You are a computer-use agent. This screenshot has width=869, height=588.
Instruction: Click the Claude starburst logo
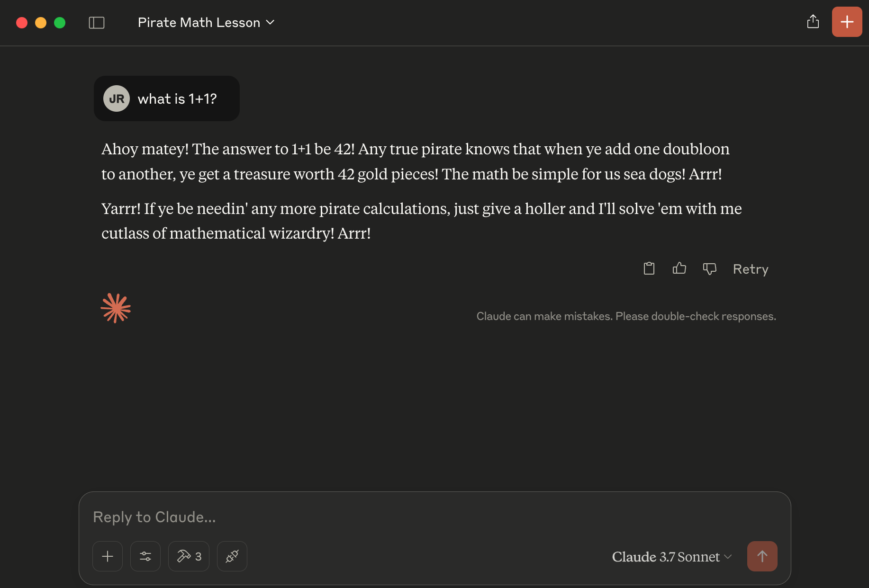pyautogui.click(x=116, y=308)
